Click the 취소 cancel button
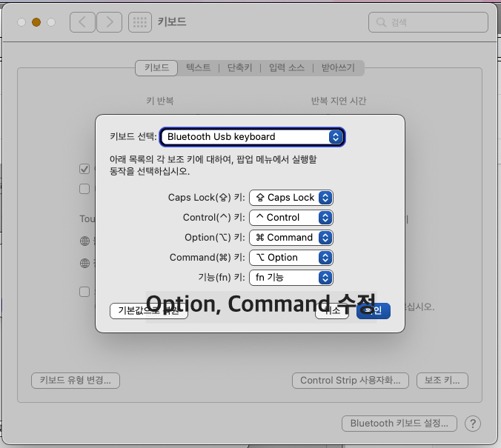This screenshot has width=501, height=448. click(332, 311)
